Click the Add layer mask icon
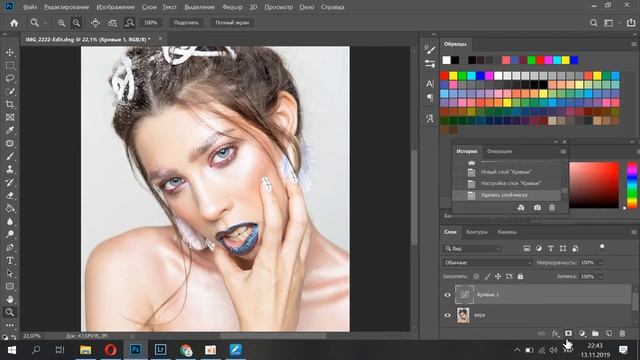Screen dimensions: 640x360 [568, 333]
